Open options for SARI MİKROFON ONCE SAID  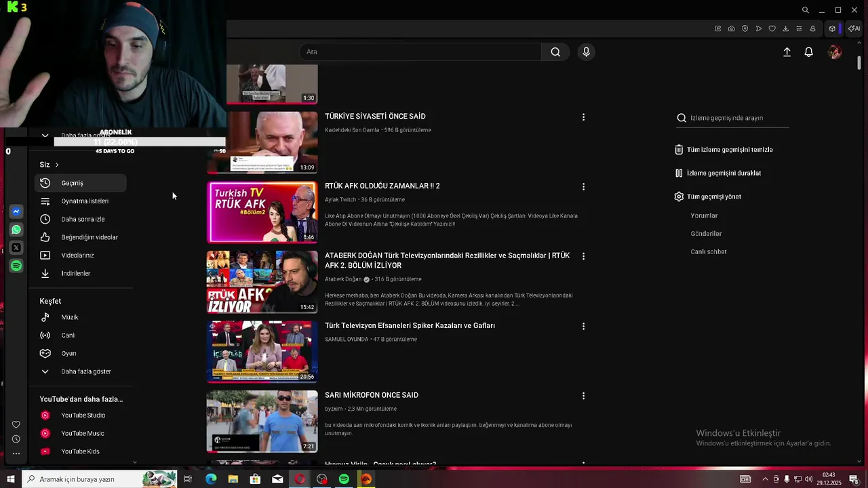tap(583, 396)
